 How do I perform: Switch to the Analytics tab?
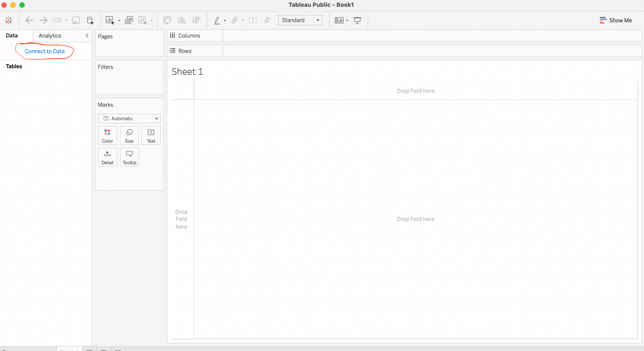50,36
